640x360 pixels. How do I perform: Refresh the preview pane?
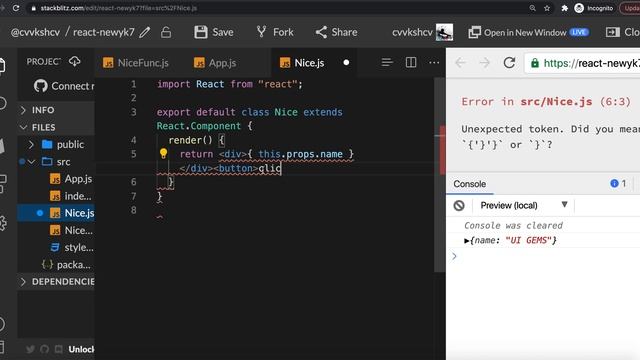click(x=509, y=63)
